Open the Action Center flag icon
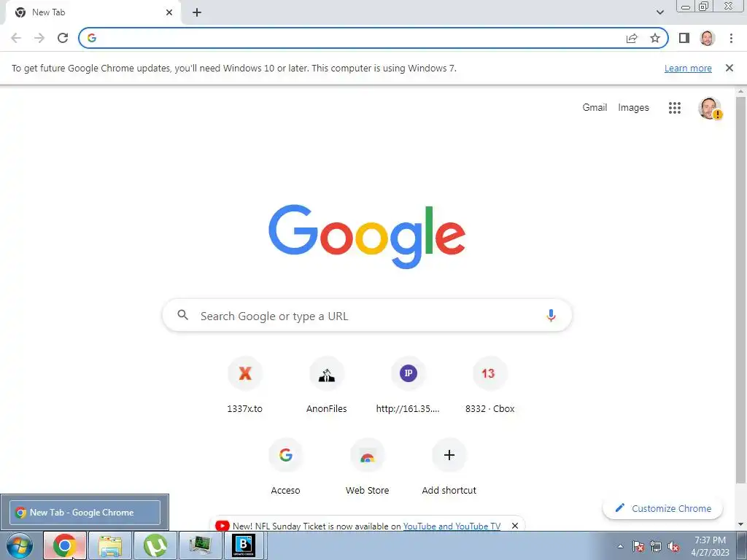 click(x=638, y=546)
